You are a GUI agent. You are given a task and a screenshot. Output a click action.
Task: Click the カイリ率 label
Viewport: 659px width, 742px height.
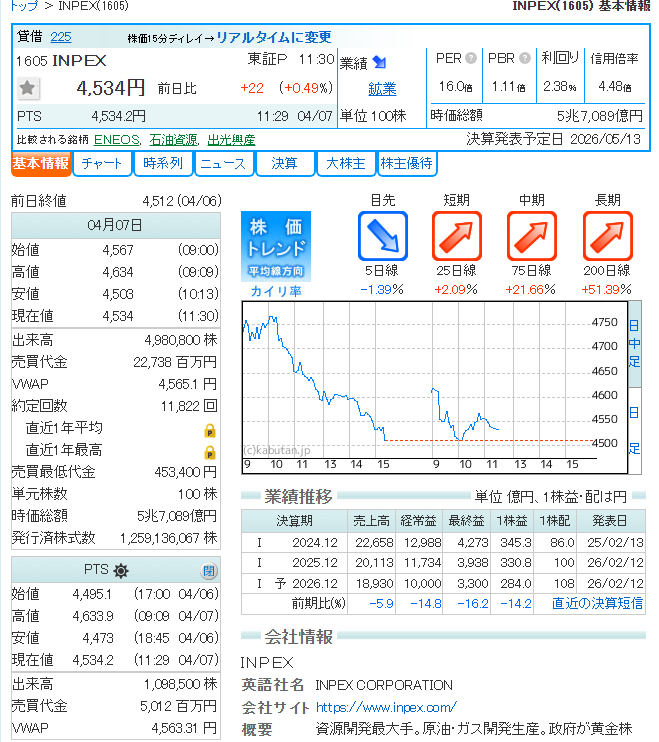click(x=276, y=291)
